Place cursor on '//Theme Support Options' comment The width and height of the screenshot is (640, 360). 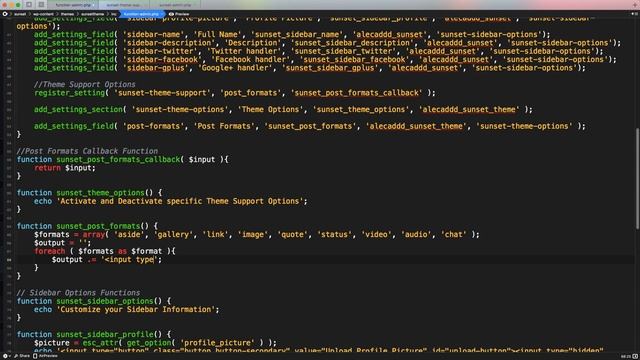pyautogui.click(x=84, y=84)
